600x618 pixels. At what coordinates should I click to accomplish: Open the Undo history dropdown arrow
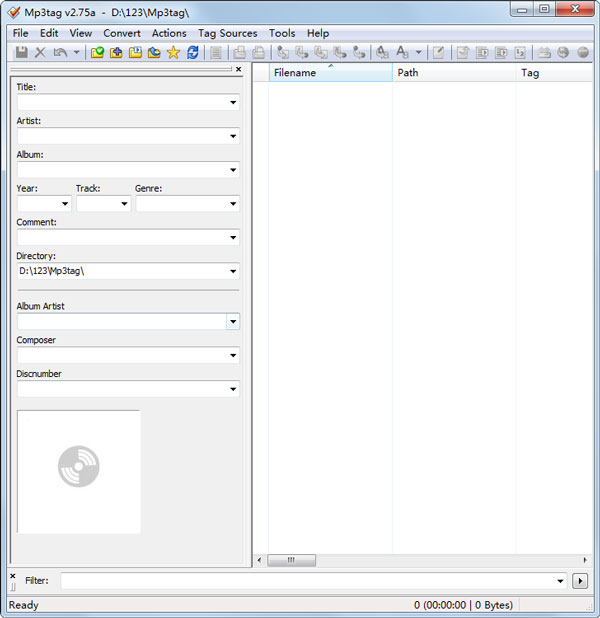point(76,52)
